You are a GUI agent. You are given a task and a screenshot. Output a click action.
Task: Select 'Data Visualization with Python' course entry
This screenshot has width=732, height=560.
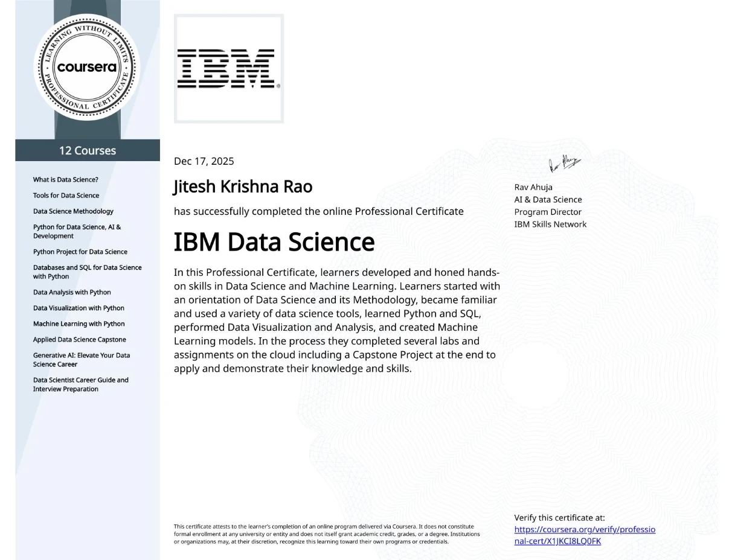tap(79, 308)
